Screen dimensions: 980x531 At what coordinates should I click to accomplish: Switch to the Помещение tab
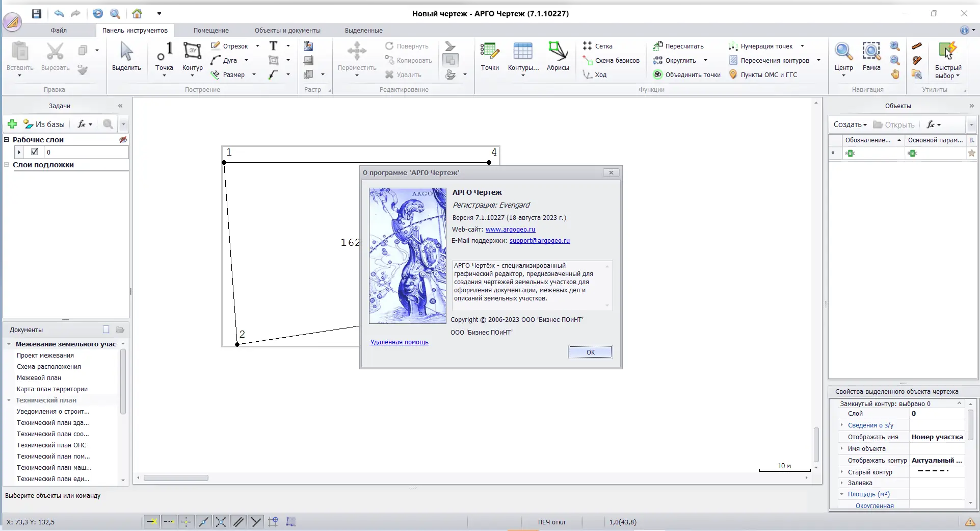coord(211,30)
